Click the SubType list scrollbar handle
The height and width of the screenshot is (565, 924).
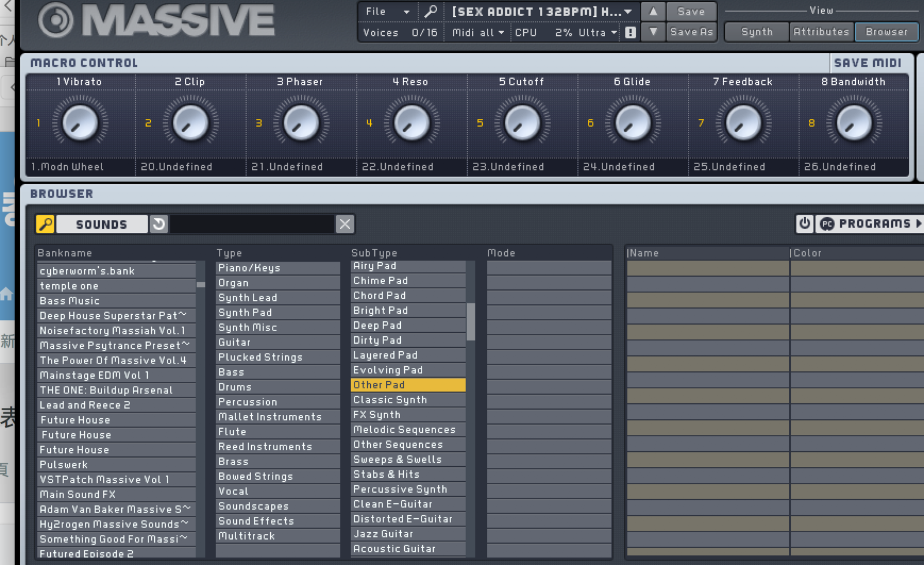(x=471, y=322)
